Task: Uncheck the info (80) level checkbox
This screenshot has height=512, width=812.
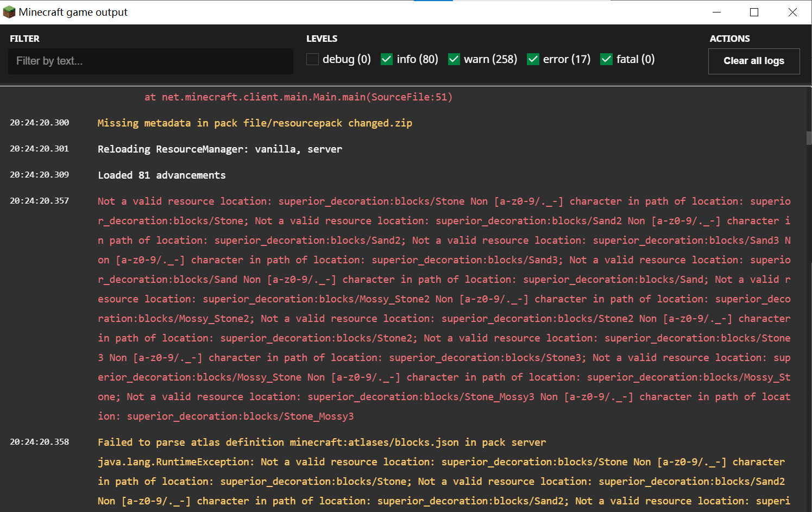Action: pyautogui.click(x=387, y=59)
